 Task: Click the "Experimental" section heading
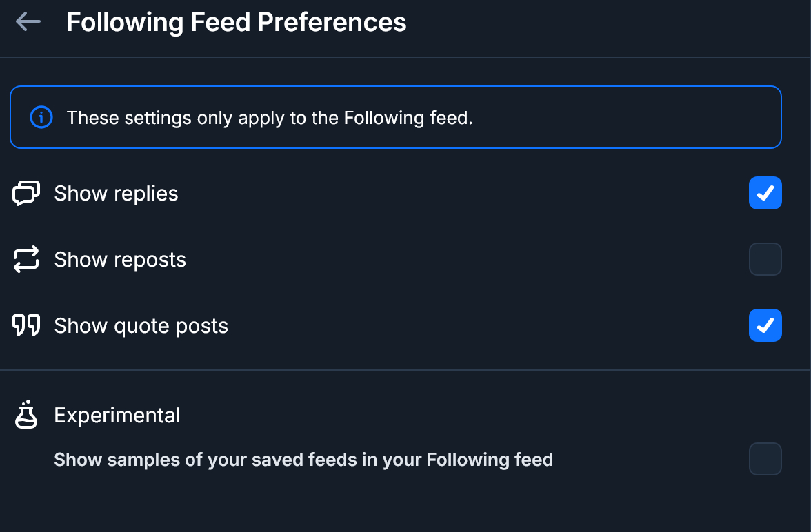pyautogui.click(x=117, y=416)
